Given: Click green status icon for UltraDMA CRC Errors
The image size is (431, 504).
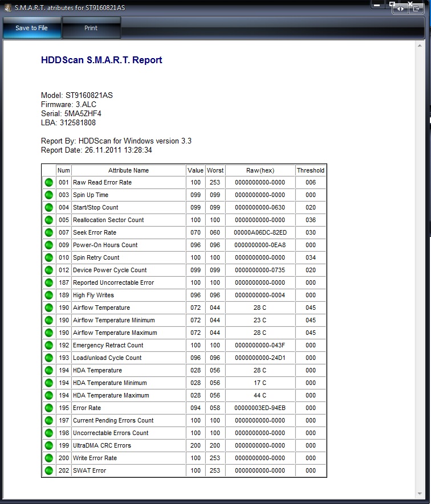Looking at the screenshot, I should 49,446.
